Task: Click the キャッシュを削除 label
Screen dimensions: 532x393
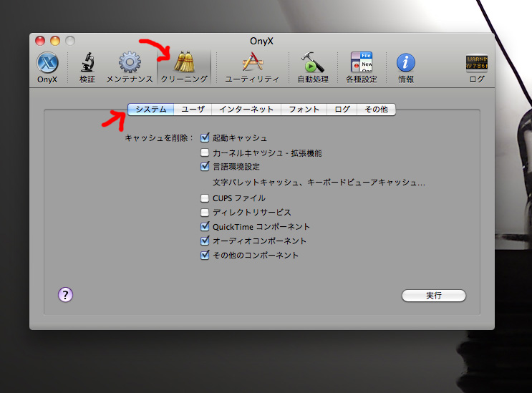Action: pos(159,138)
